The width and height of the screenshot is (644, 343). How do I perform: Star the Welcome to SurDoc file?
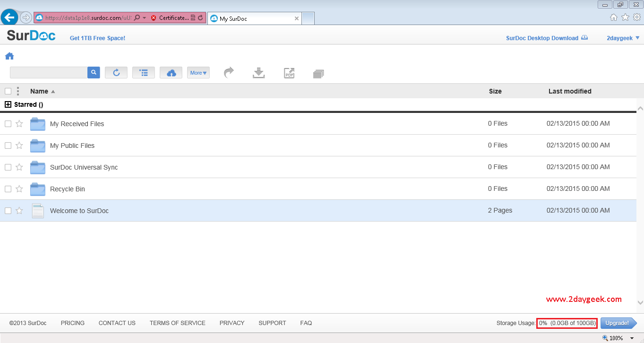pos(19,211)
